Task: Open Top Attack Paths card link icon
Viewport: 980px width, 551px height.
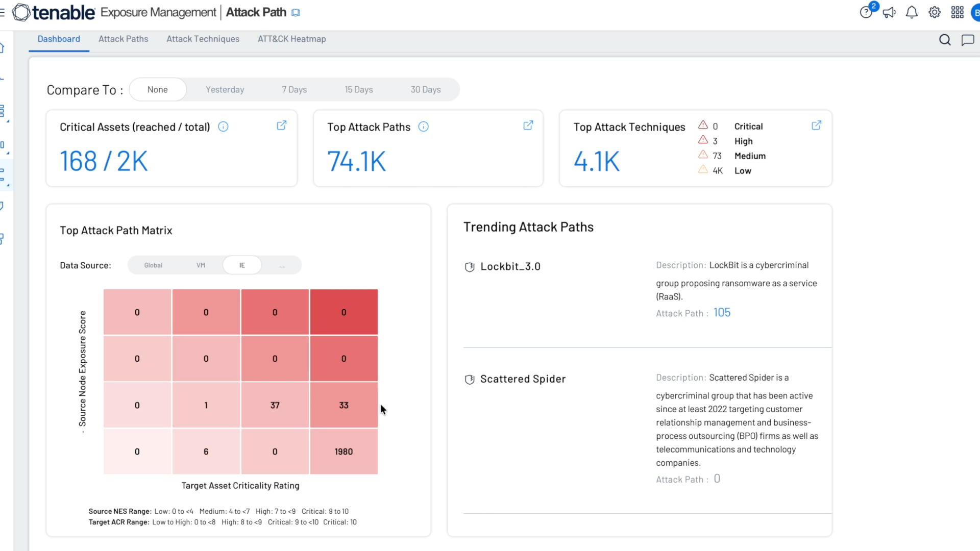Action: pos(528,126)
